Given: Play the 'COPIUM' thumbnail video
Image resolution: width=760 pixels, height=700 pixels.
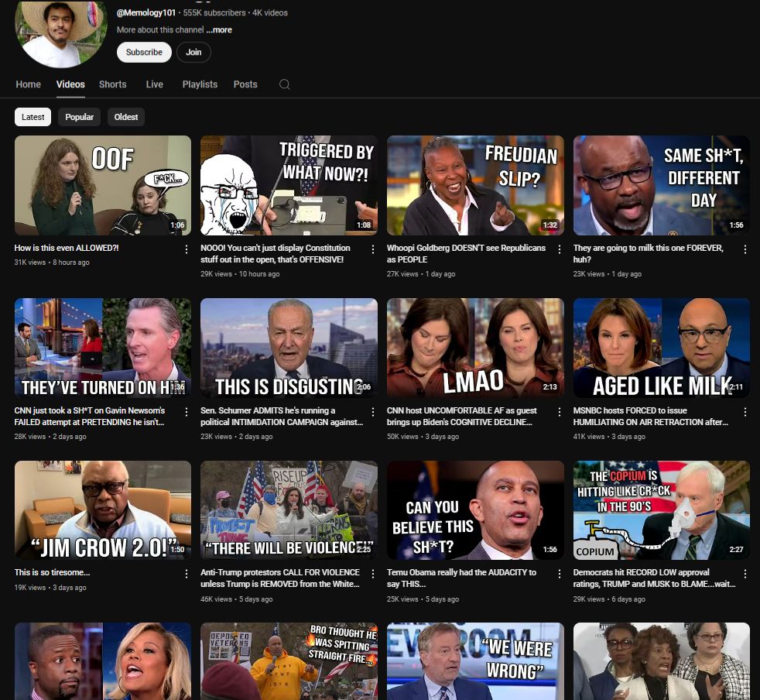Looking at the screenshot, I should coord(662,510).
